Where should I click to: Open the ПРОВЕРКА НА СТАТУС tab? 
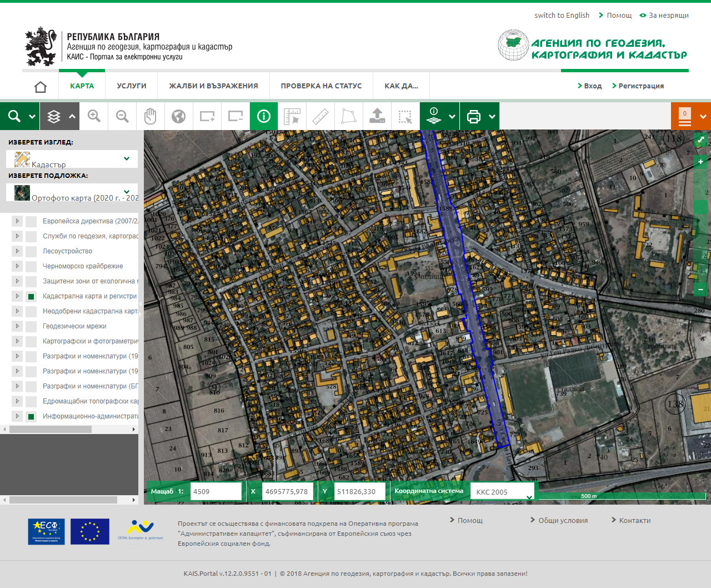click(321, 86)
